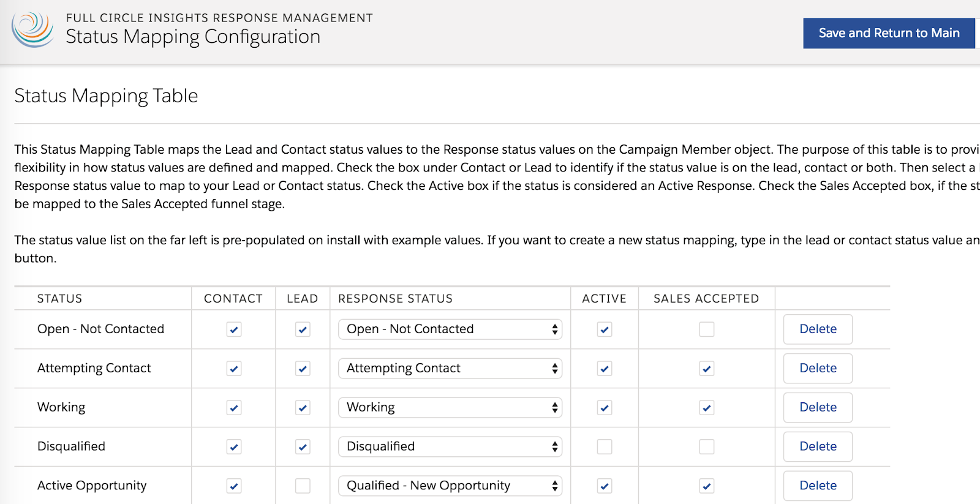Uncheck Contact for Active Opportunity

[x=234, y=486]
